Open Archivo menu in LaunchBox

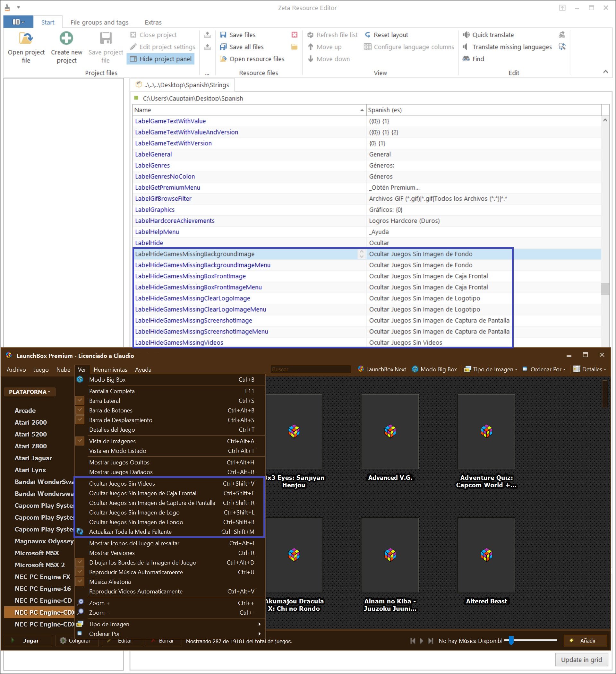16,369
